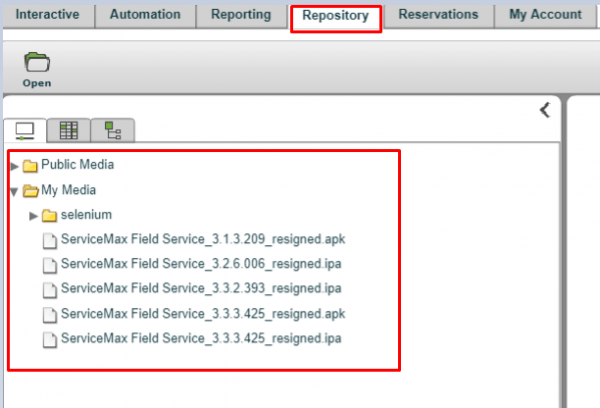Click file icon of 3.3.3.425 ipa

pyautogui.click(x=50, y=340)
